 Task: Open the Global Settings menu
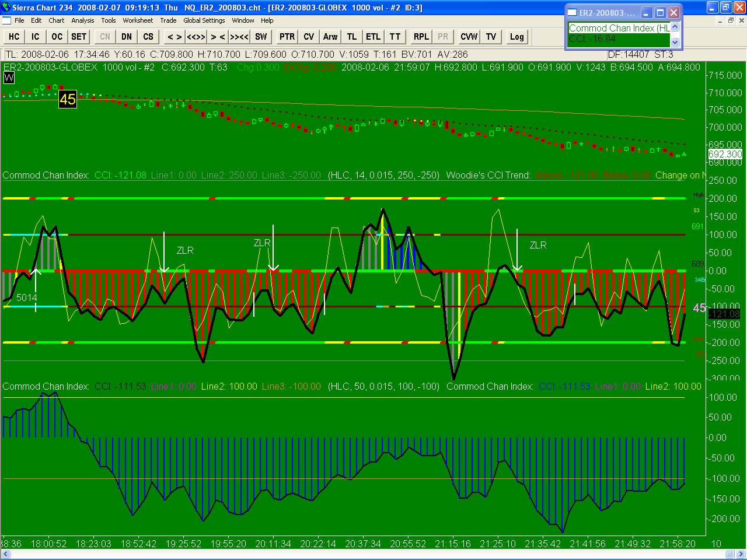pos(204,20)
